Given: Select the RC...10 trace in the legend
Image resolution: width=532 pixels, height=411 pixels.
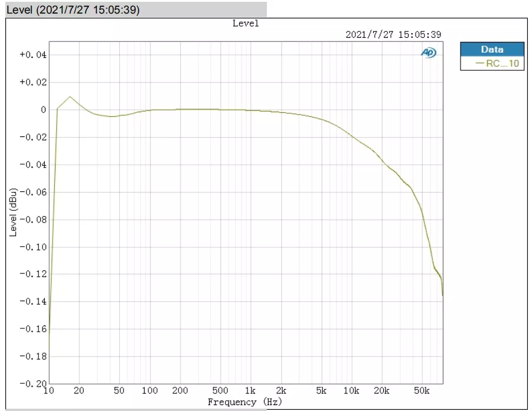Looking at the screenshot, I should tap(502, 64).
